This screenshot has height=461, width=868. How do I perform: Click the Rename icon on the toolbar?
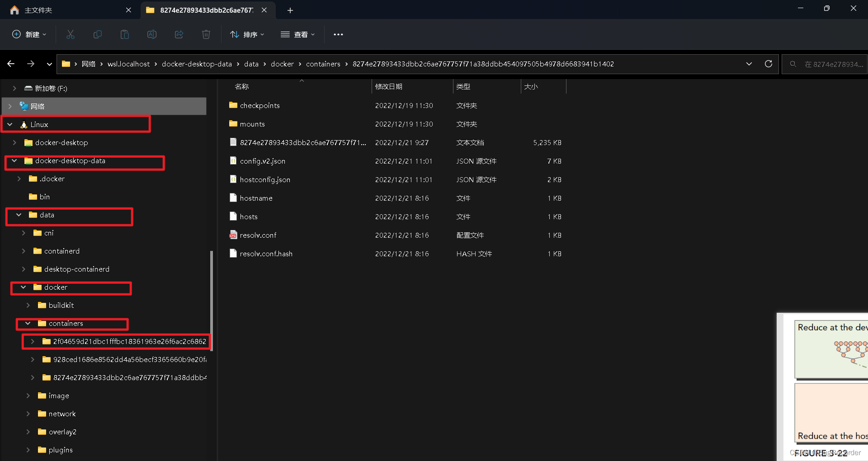click(x=151, y=34)
